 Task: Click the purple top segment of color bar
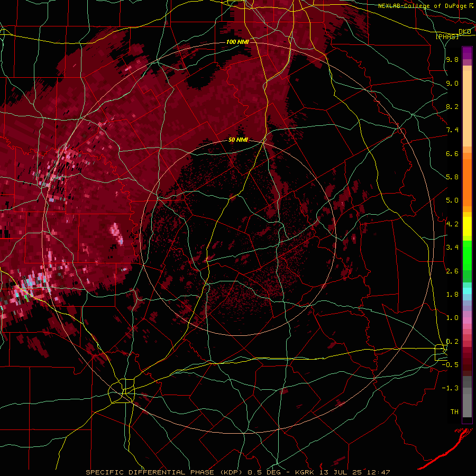pos(467,53)
